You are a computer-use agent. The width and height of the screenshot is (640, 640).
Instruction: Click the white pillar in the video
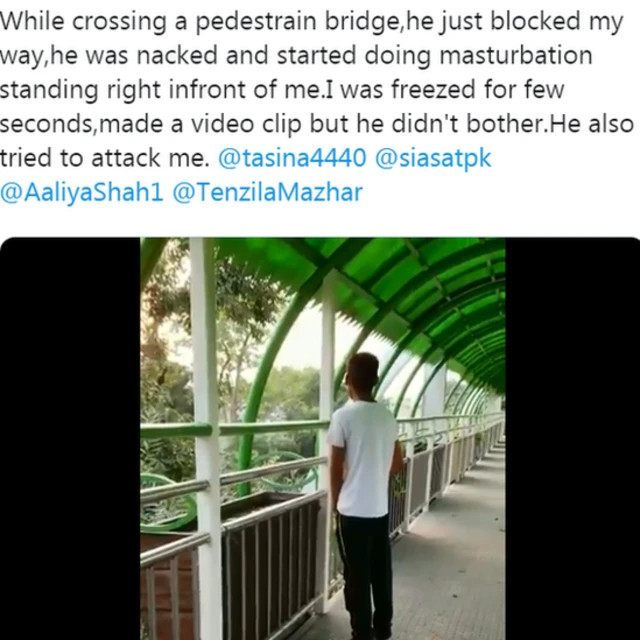207,438
